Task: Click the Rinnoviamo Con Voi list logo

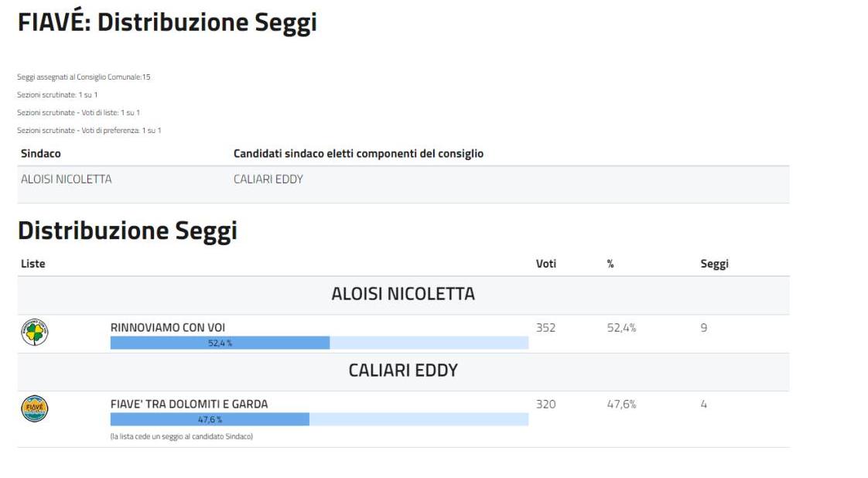Action: 34,333
